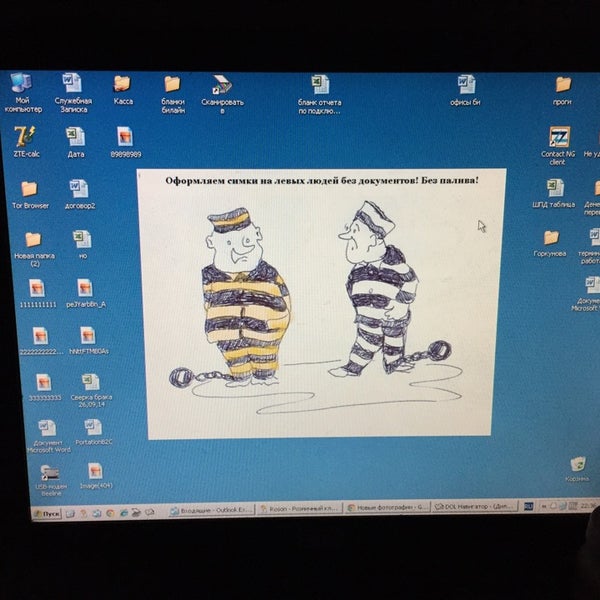600x600 pixels.
Task: Open the проги folder
Action: (562, 91)
